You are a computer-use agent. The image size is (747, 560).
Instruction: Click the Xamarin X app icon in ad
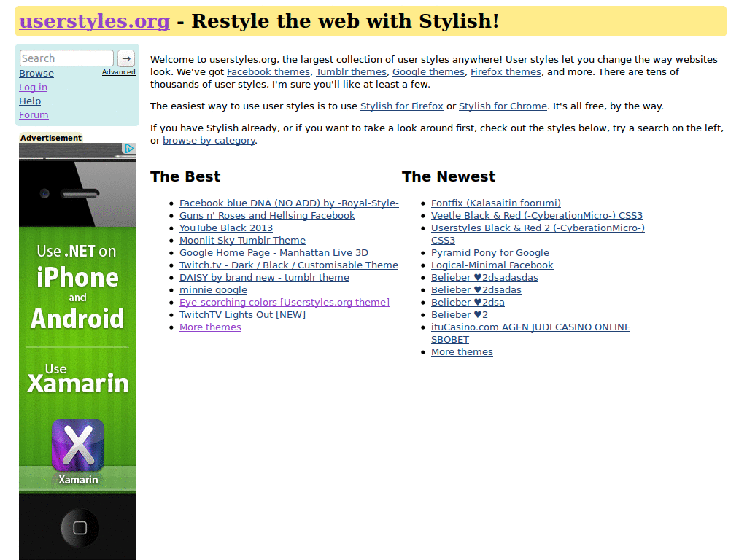(77, 445)
